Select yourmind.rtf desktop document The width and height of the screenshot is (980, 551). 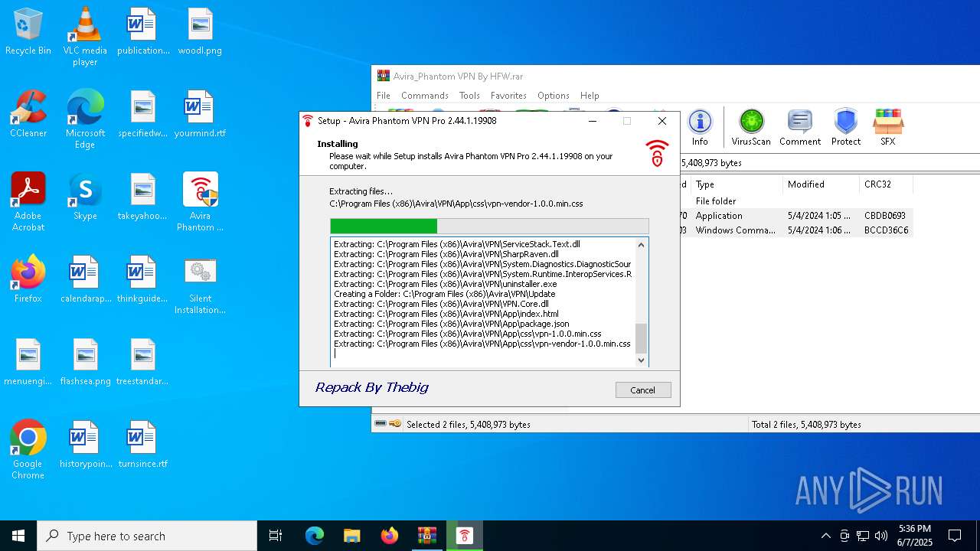(201, 115)
